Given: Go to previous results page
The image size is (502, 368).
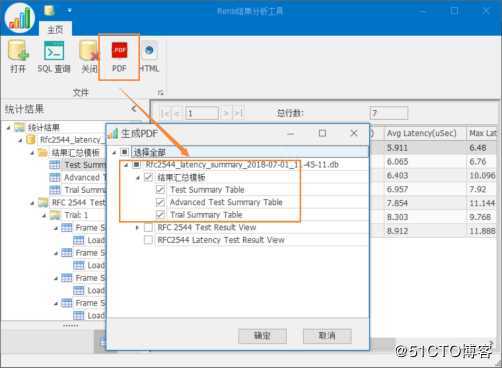Looking at the screenshot, I should click(177, 113).
